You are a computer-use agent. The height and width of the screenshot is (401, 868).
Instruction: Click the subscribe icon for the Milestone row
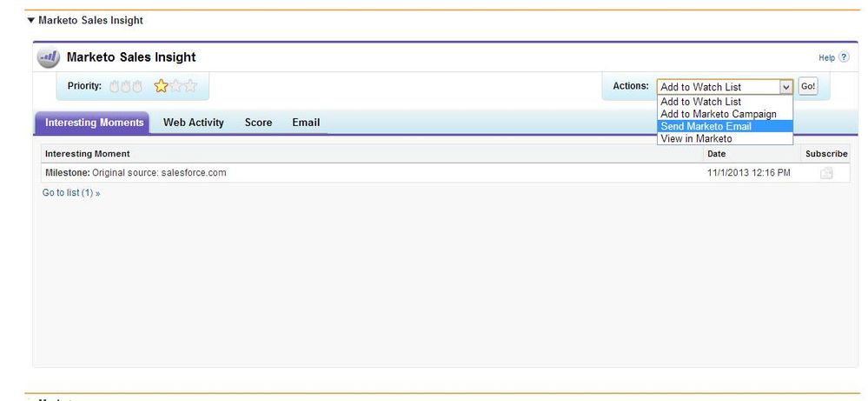pyautogui.click(x=825, y=173)
